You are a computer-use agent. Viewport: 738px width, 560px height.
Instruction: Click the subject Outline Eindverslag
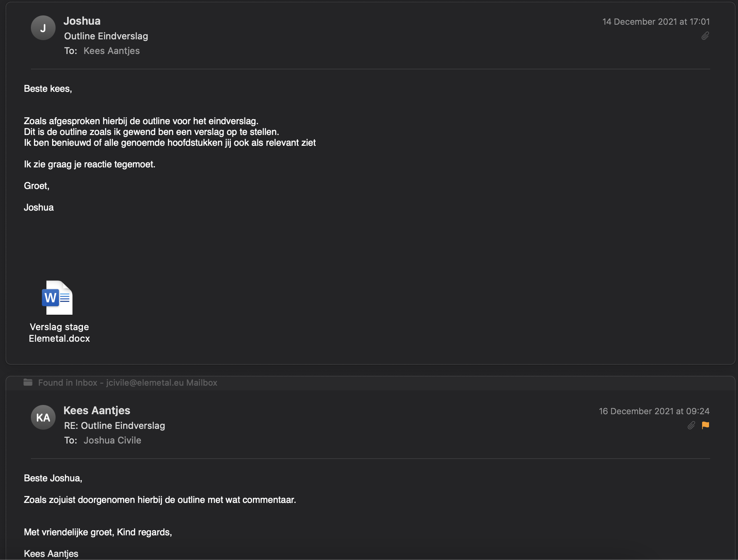tap(106, 36)
